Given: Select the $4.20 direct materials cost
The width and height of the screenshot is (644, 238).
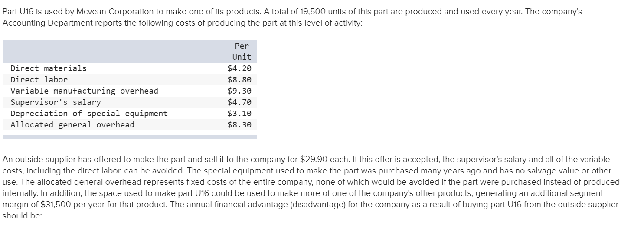Looking at the screenshot, I should [239, 68].
